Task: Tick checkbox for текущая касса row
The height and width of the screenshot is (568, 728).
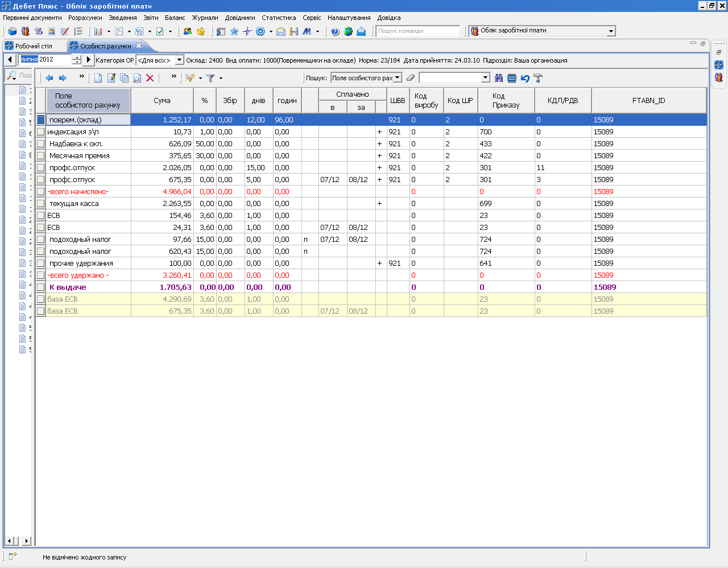Action: [x=40, y=203]
